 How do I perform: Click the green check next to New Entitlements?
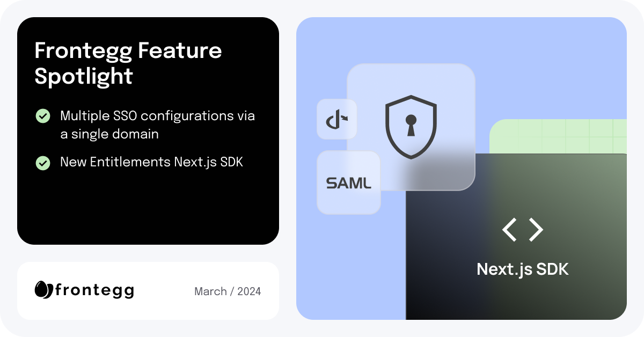(43, 163)
